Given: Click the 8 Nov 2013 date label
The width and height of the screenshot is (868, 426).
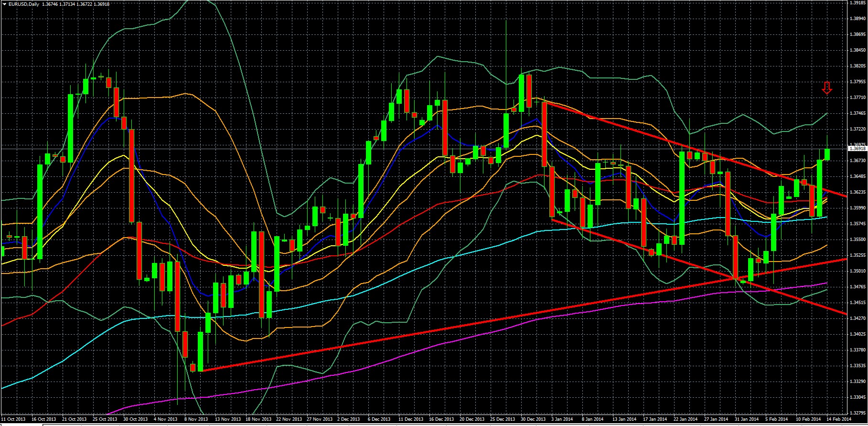Looking at the screenshot, I should pos(197,419).
